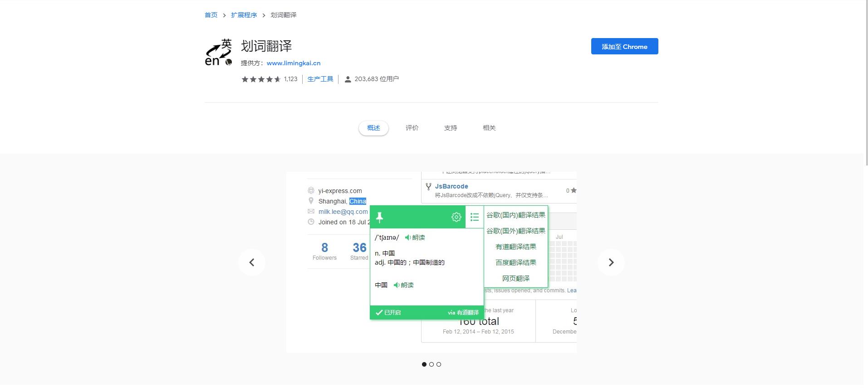Click milk.lee@qq.com email link
Viewport: 868px width, 392px height.
[x=343, y=212]
